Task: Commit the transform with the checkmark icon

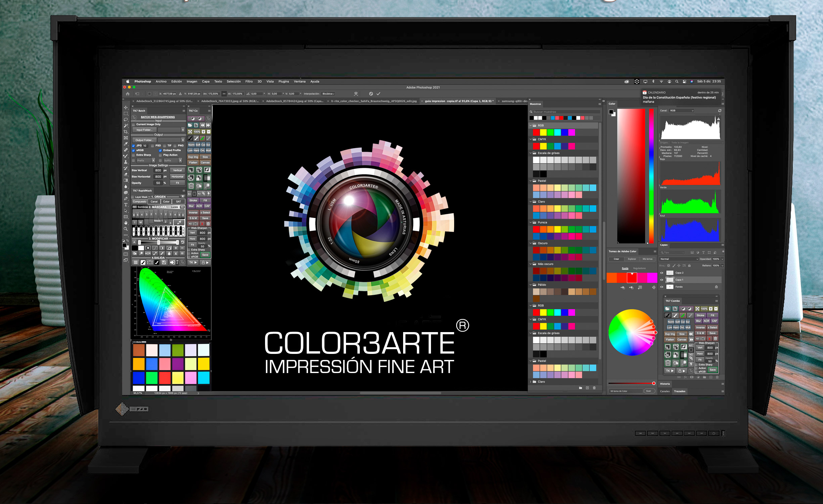Action: tap(378, 94)
